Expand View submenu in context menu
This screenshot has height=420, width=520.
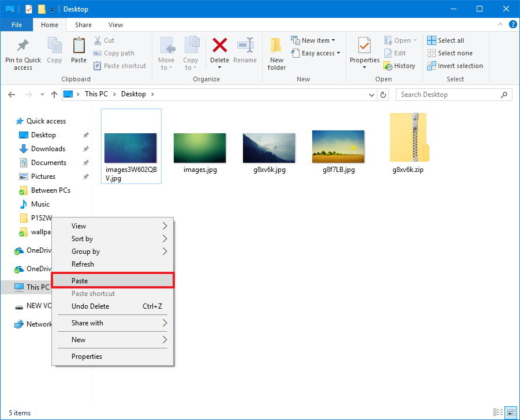pyautogui.click(x=113, y=226)
